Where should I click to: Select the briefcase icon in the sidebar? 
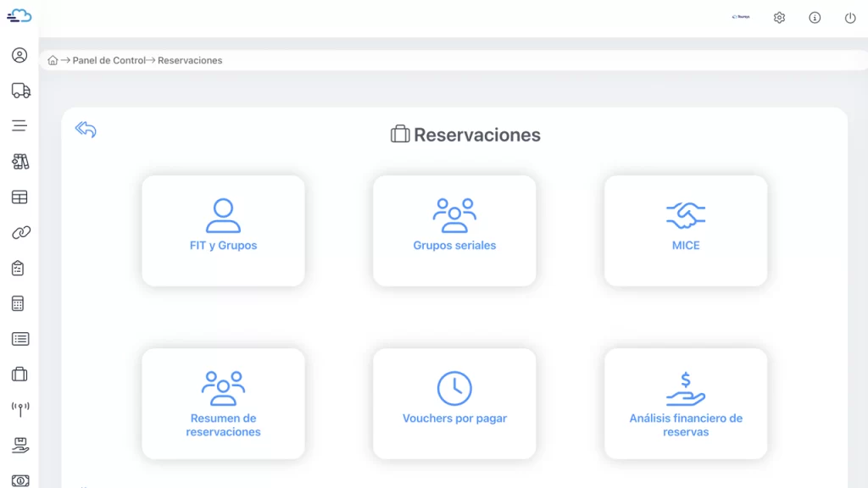19,374
